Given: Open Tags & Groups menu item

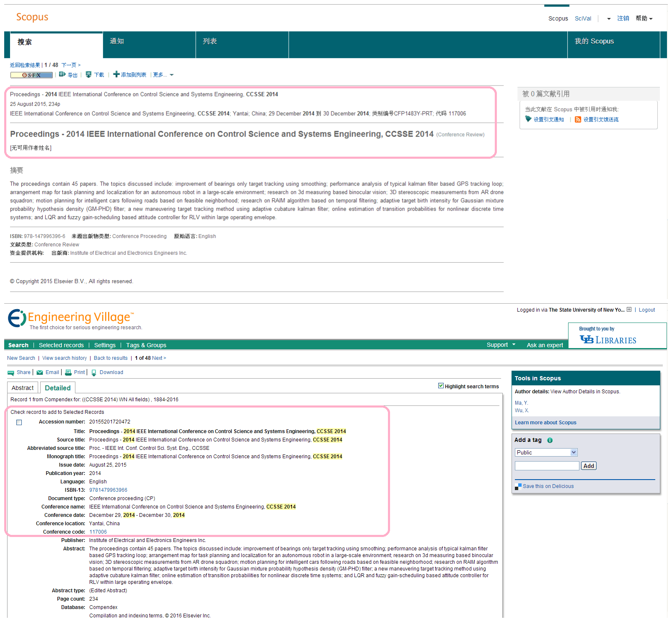Looking at the screenshot, I should pos(146,345).
